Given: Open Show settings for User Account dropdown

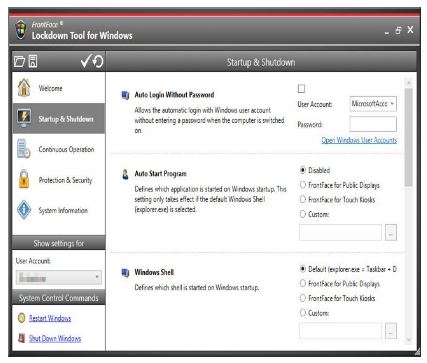Looking at the screenshot, I should [x=59, y=277].
